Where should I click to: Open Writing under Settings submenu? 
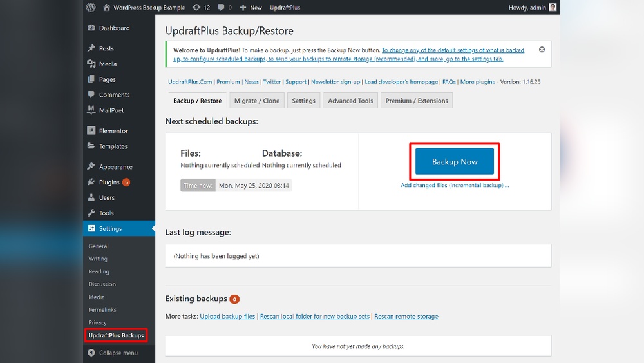tap(98, 259)
